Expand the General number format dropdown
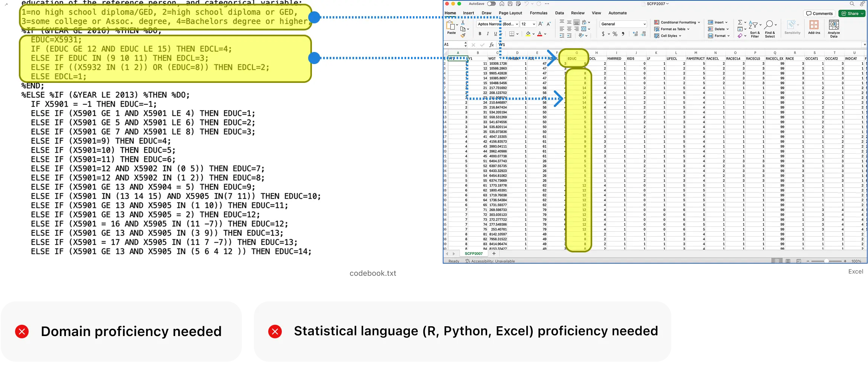This screenshot has height=379, width=868. (x=645, y=24)
